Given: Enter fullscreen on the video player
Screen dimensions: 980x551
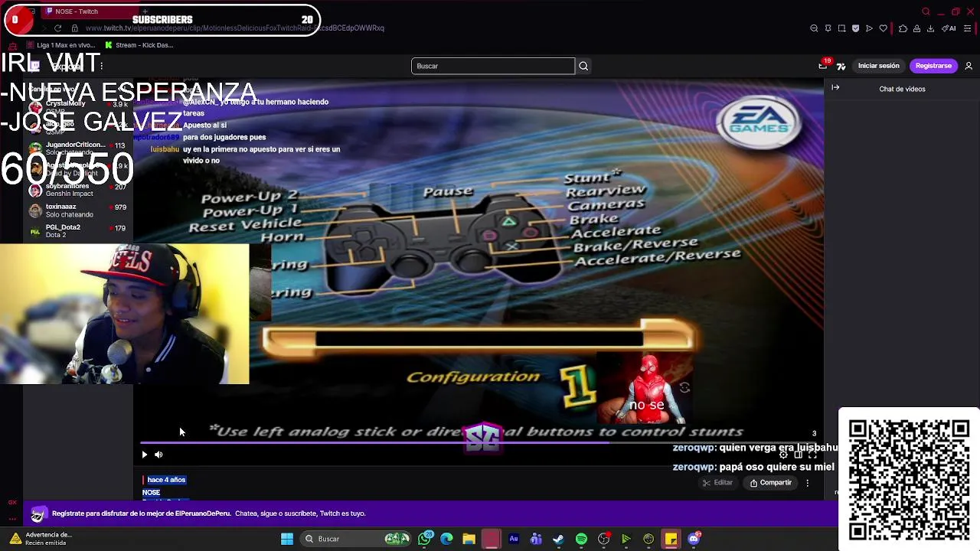Looking at the screenshot, I should (x=812, y=455).
